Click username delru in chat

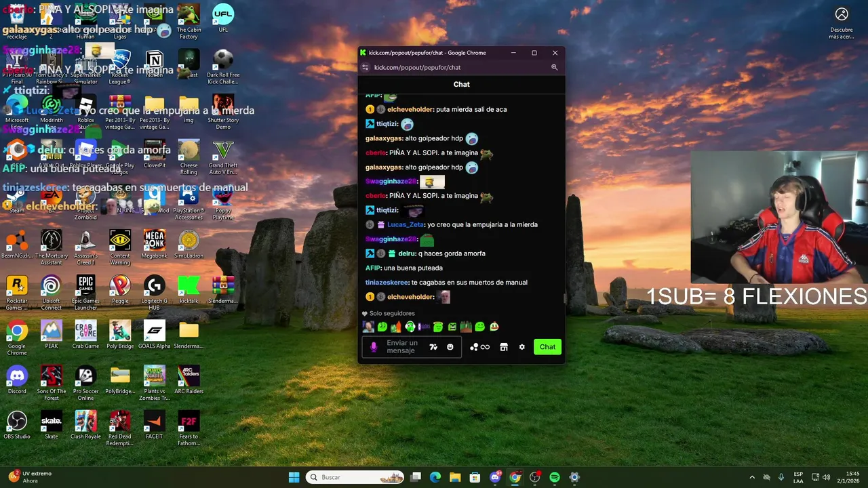point(406,253)
